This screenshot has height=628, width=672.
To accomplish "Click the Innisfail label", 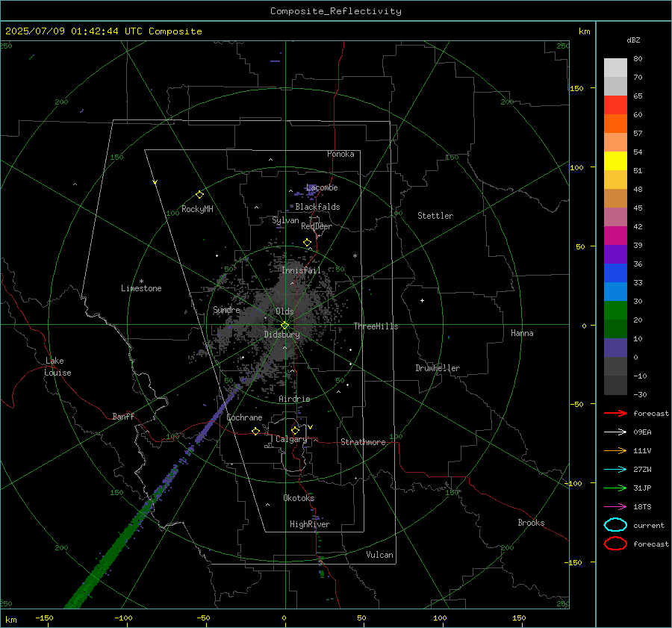I will (301, 270).
